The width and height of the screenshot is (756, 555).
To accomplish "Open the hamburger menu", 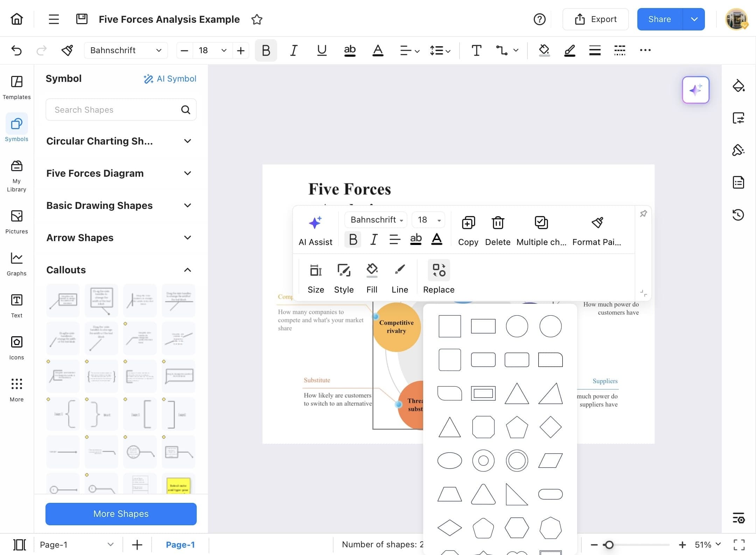I will pos(54,19).
